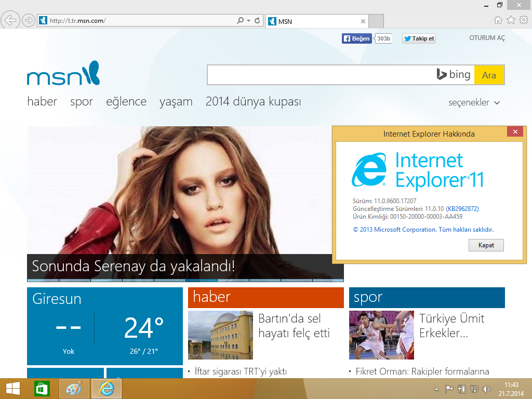Open Favorites with the star icon
This screenshot has width=532, height=399.
pyautogui.click(x=511, y=20)
